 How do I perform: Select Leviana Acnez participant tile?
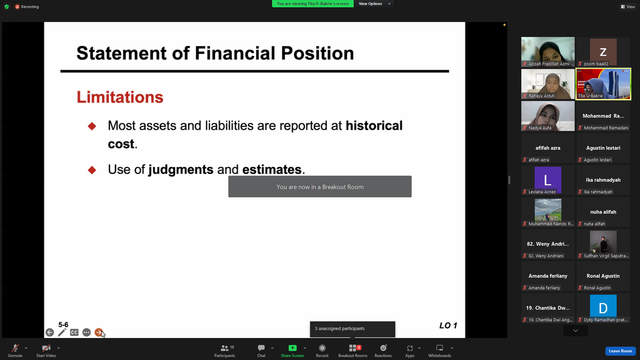(548, 180)
